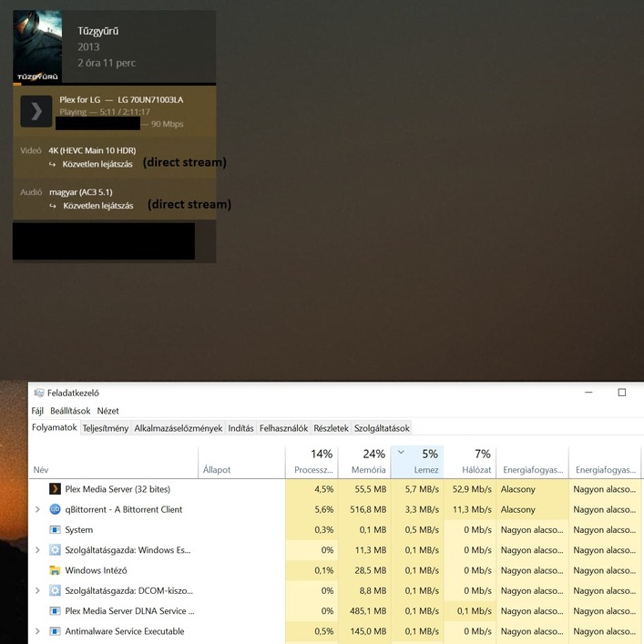Screen dimensions: 644x644
Task: Click the qBittorrent process icon
Action: (x=55, y=509)
